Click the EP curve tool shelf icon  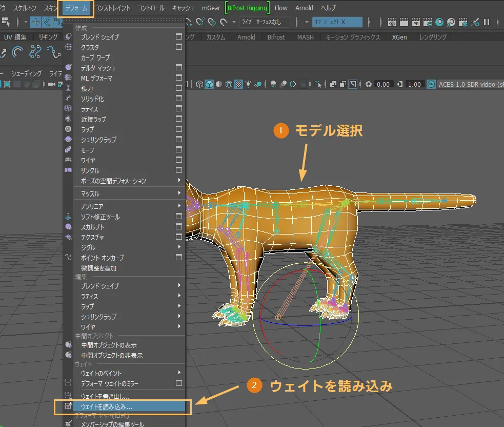53,52
